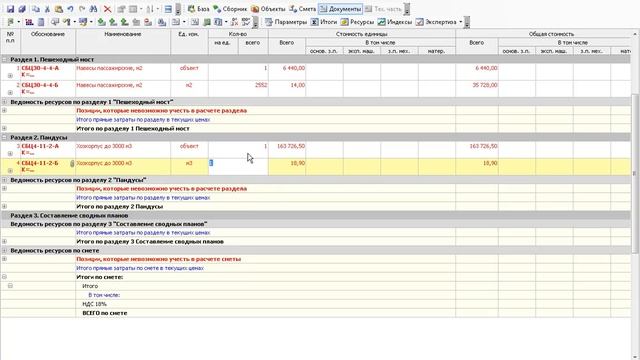Click the third green arrow icon

(x=124, y=22)
